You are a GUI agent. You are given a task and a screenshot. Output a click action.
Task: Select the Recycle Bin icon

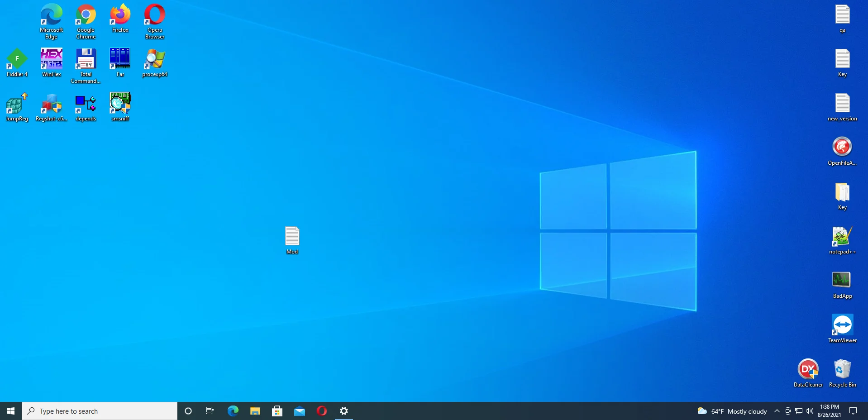pyautogui.click(x=842, y=373)
